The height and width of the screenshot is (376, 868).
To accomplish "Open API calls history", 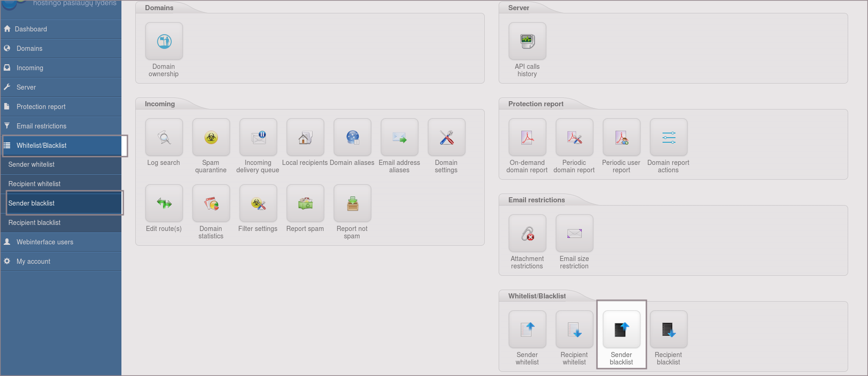I will (527, 42).
